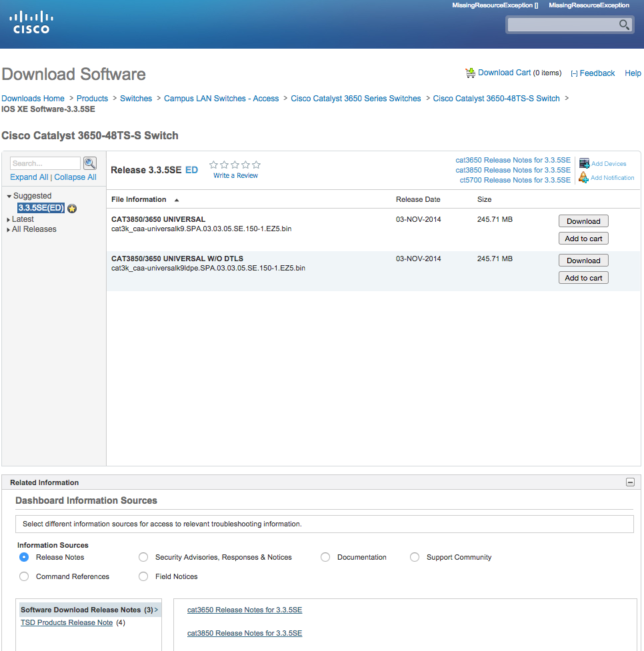The height and width of the screenshot is (651, 644).
Task: Select Security Advisories, Responses & Notices
Action: (x=143, y=557)
